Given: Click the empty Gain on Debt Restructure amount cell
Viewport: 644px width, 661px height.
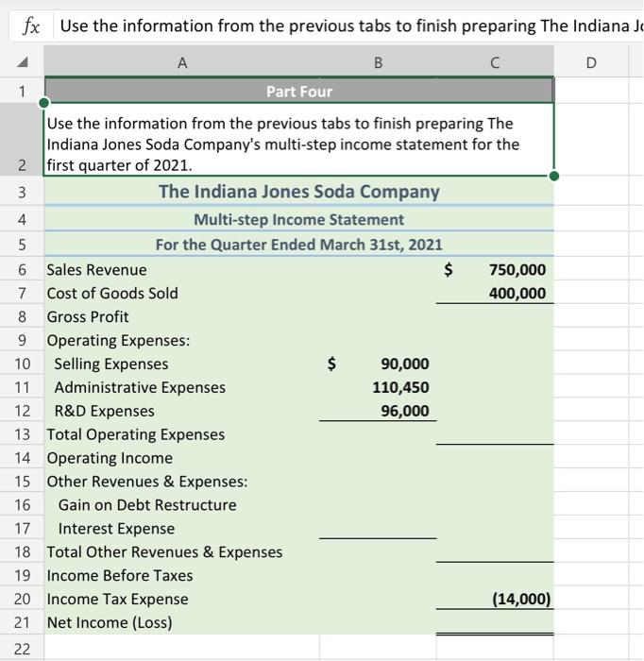Looking at the screenshot, I should tap(378, 505).
